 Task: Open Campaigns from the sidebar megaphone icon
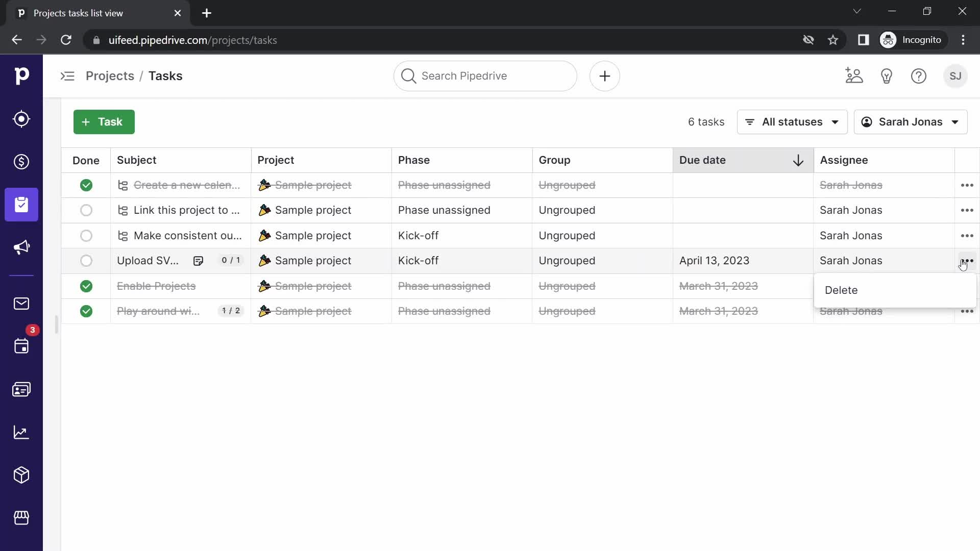[21, 247]
